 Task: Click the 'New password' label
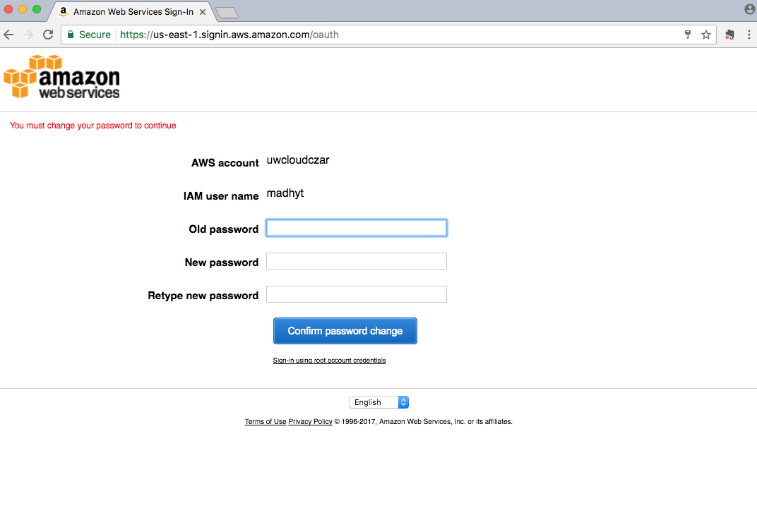[222, 262]
